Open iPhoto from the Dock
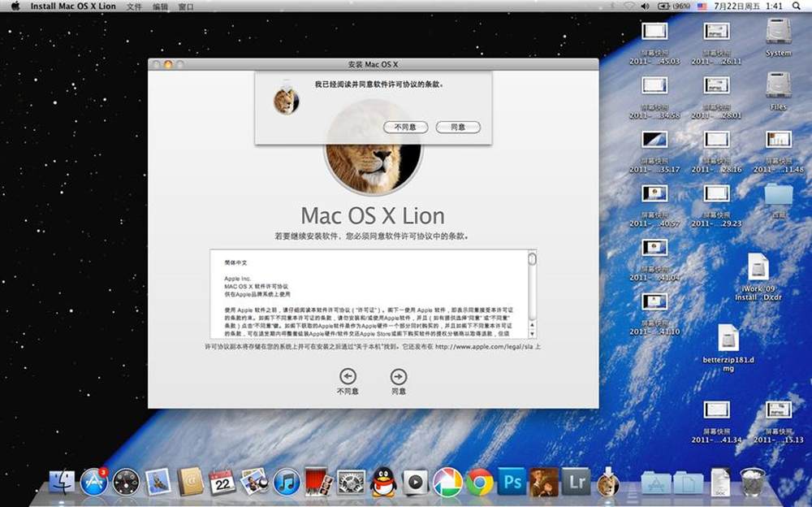The image size is (812, 507). [253, 482]
